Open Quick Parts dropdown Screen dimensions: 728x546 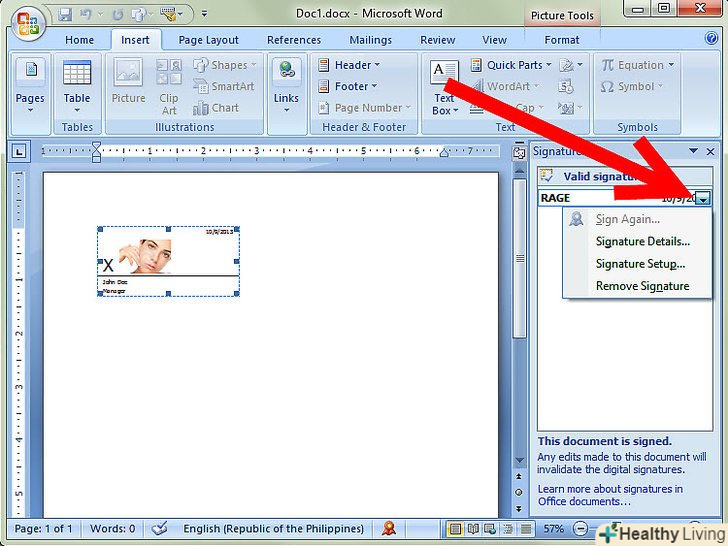click(x=511, y=65)
